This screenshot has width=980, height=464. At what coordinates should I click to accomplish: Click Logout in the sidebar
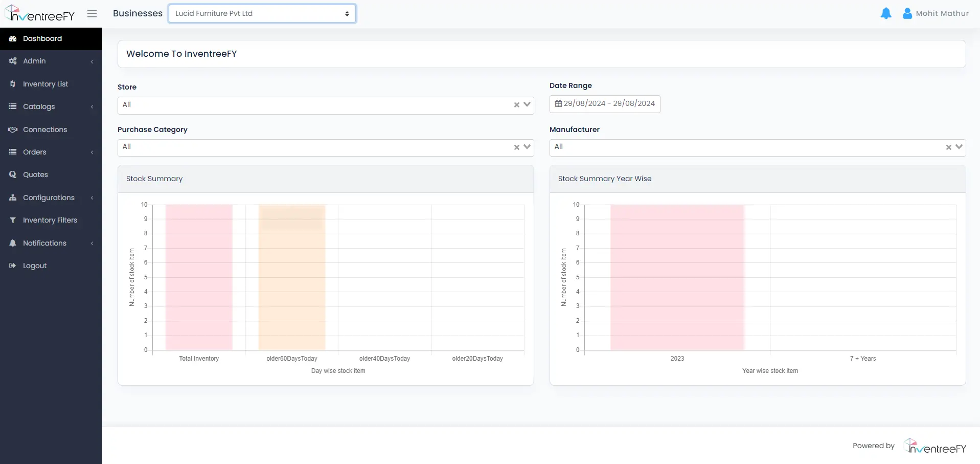(x=35, y=266)
